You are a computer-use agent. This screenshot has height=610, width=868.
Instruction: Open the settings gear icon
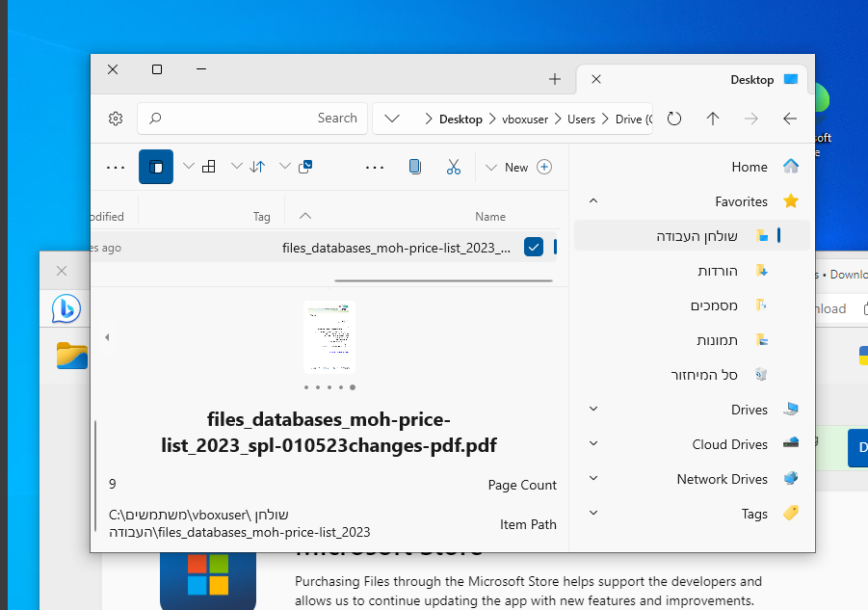116,118
